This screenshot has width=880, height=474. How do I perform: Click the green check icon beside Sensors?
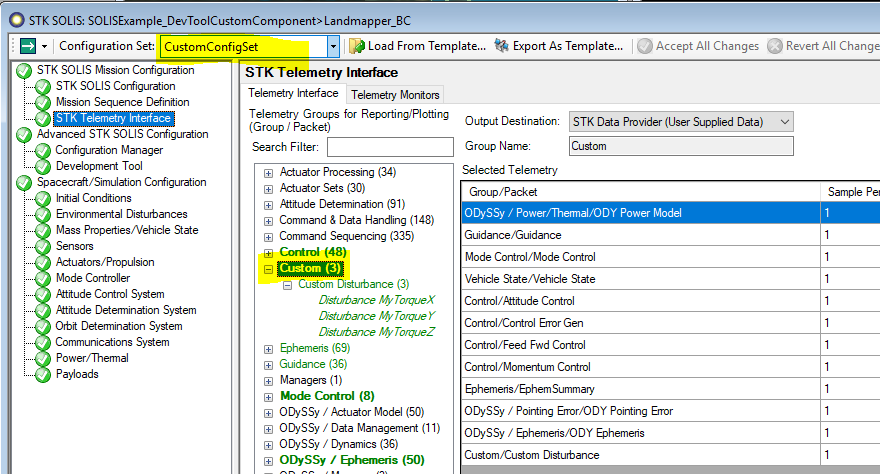[42, 246]
